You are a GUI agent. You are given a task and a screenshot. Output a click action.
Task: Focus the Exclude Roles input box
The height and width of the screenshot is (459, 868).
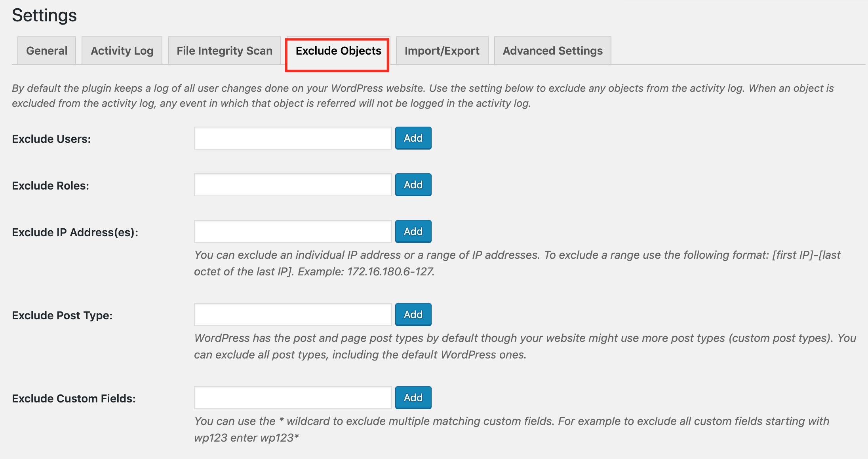293,185
